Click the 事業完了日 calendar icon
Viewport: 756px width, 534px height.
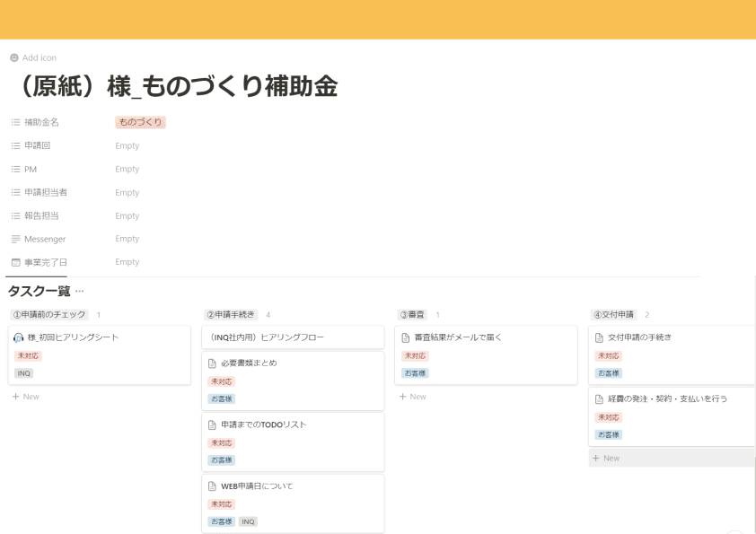[x=15, y=263]
